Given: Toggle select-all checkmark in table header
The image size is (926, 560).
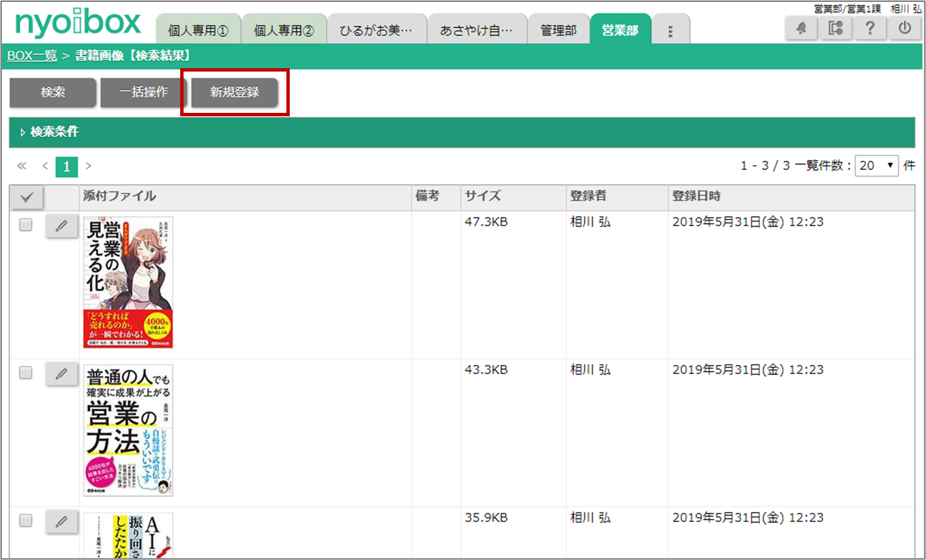Looking at the screenshot, I should (x=27, y=197).
